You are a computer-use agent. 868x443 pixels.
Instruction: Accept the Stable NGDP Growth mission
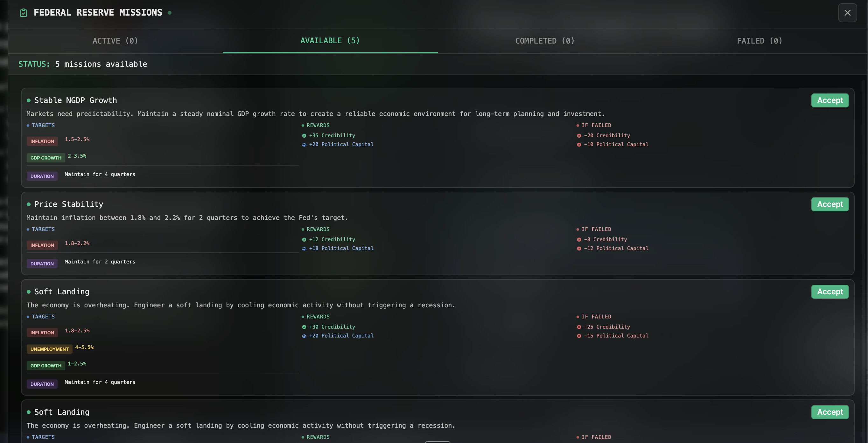(x=830, y=100)
